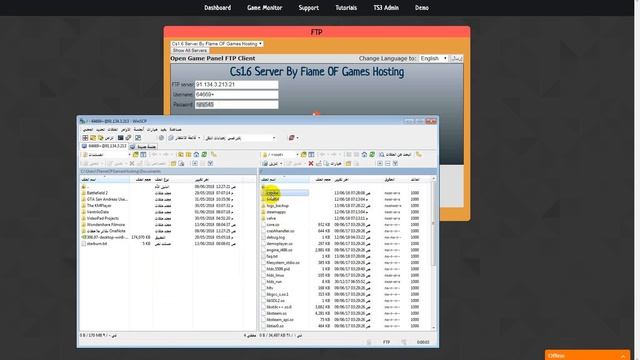
Task: Click the Password input field
Action: tap(236, 104)
